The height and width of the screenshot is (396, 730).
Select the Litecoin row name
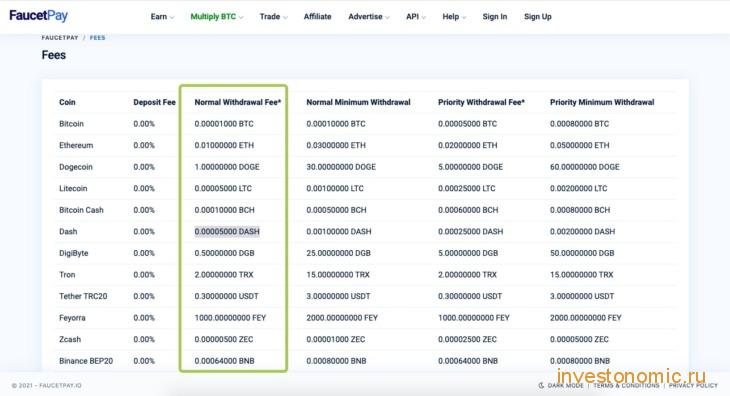pos(73,188)
